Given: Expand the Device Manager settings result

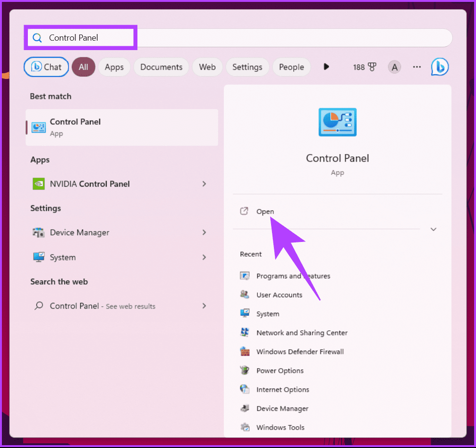Looking at the screenshot, I should (204, 233).
